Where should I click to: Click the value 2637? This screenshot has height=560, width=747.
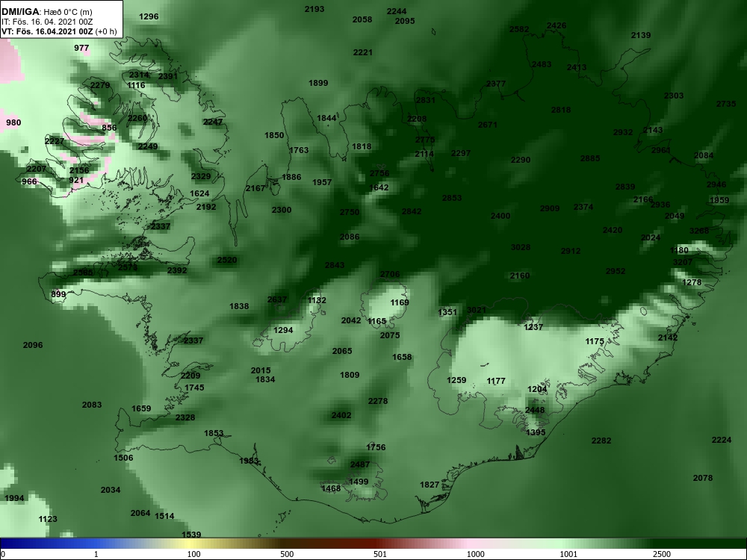(x=277, y=299)
